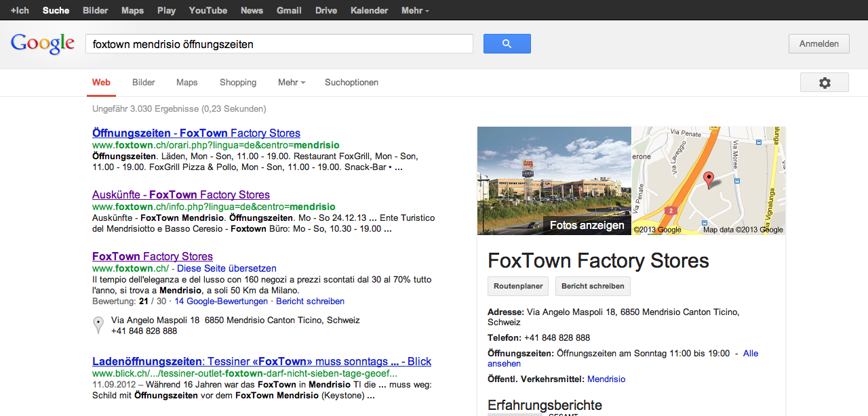Open the Blick Ladenöffnungszeiten article link
The image size is (868, 416).
261,362
